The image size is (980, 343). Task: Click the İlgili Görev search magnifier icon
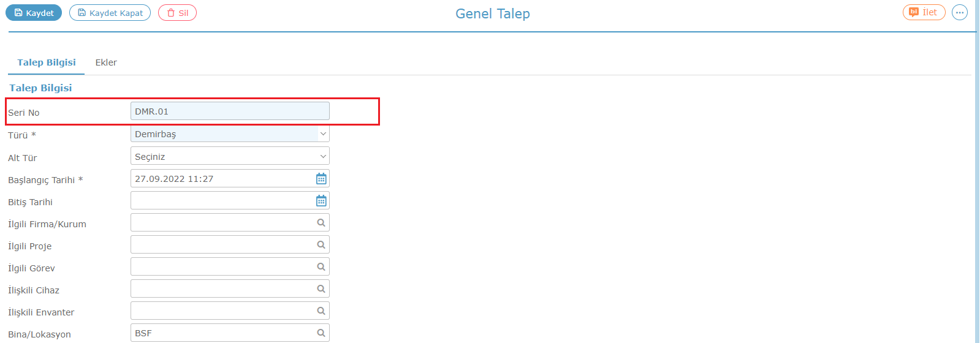point(321,267)
